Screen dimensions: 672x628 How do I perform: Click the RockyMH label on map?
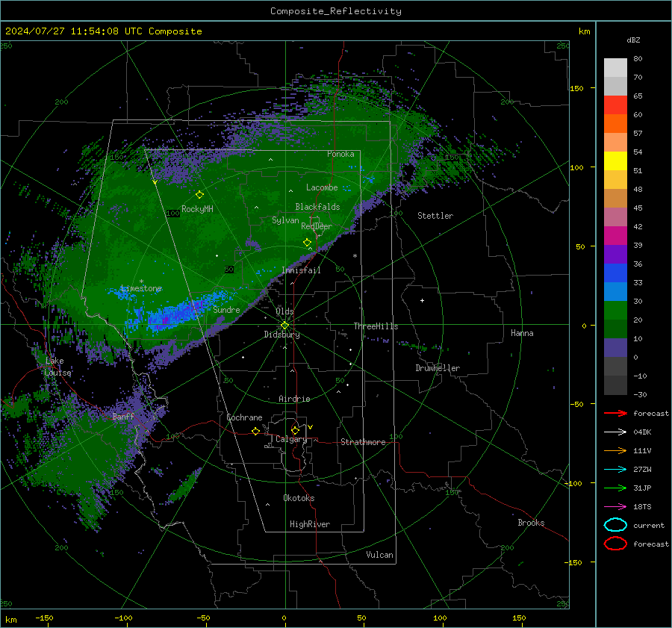point(197,209)
